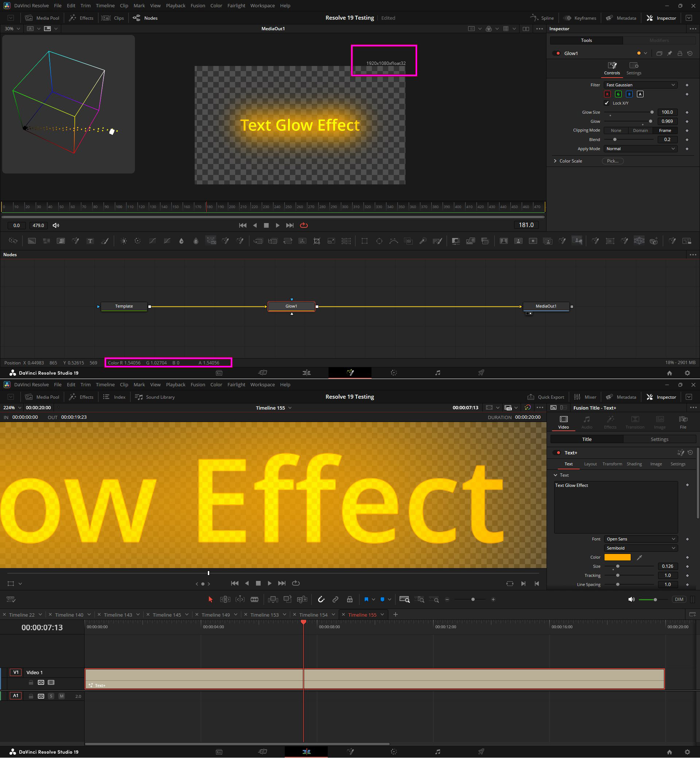700x758 pixels.
Task: Click Full Extent Zoom icon in Edit toolbar
Action: point(405,599)
